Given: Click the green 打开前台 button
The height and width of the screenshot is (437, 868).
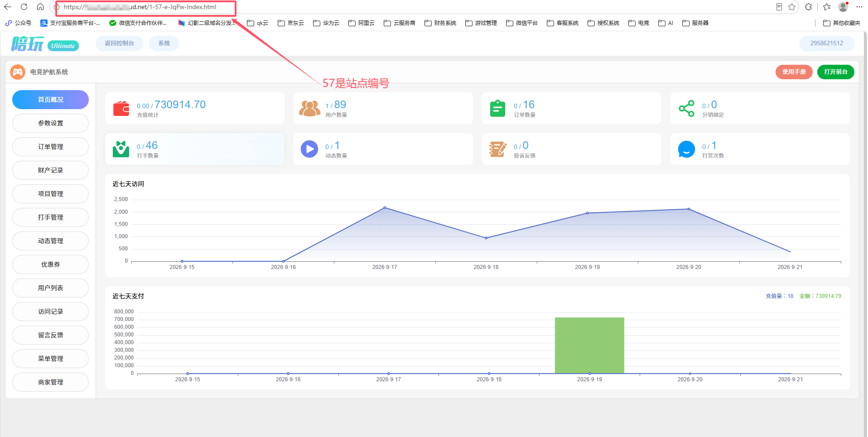Looking at the screenshot, I should (836, 72).
